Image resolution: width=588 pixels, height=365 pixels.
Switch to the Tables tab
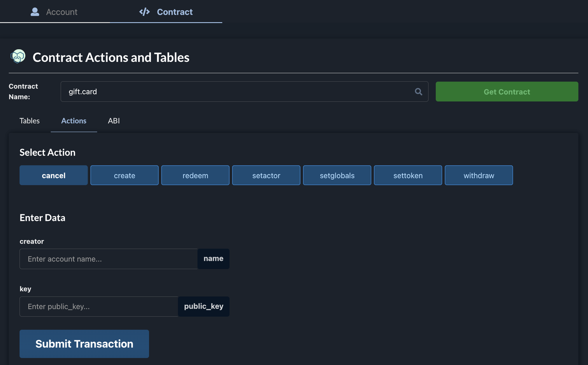[29, 121]
